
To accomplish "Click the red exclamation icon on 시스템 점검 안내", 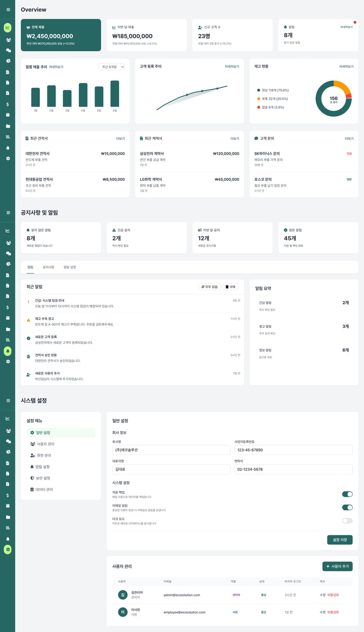I will 28,302.
